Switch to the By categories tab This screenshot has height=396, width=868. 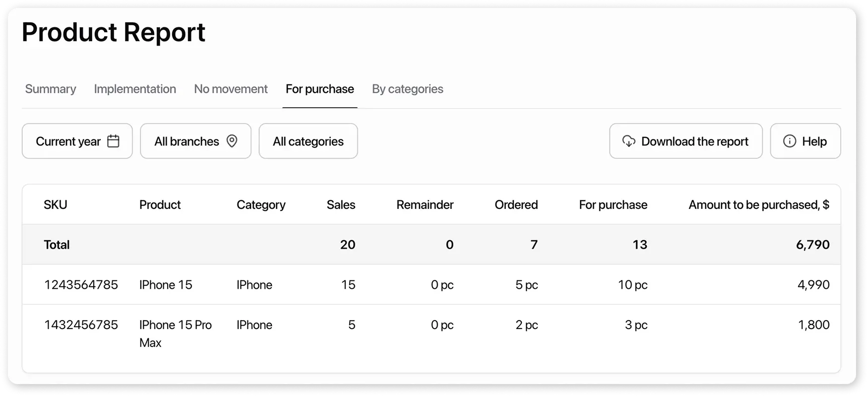[407, 89]
